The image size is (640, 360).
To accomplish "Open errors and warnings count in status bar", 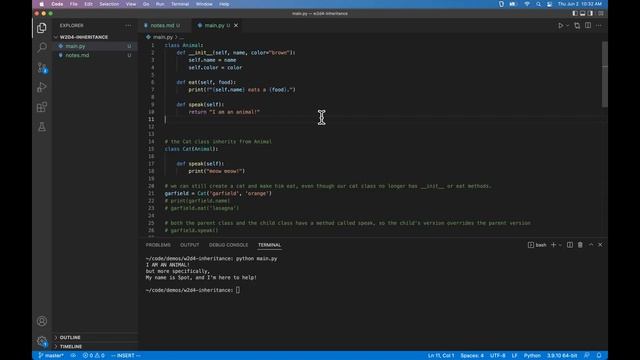I will click(x=93, y=356).
